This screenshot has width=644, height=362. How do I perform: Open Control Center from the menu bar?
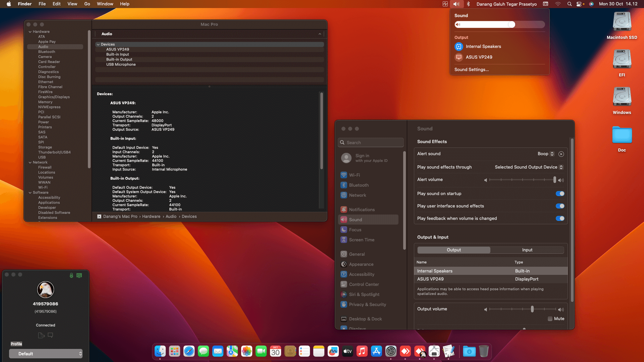579,4
